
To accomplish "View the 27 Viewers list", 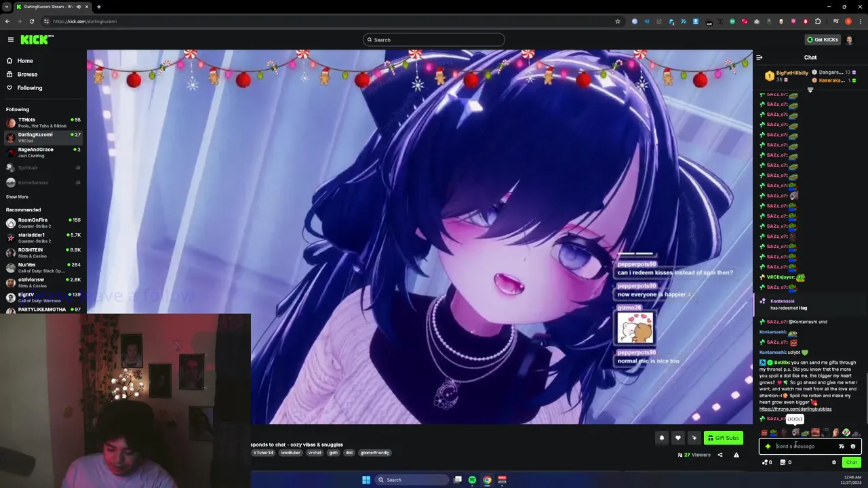I will tap(694, 455).
